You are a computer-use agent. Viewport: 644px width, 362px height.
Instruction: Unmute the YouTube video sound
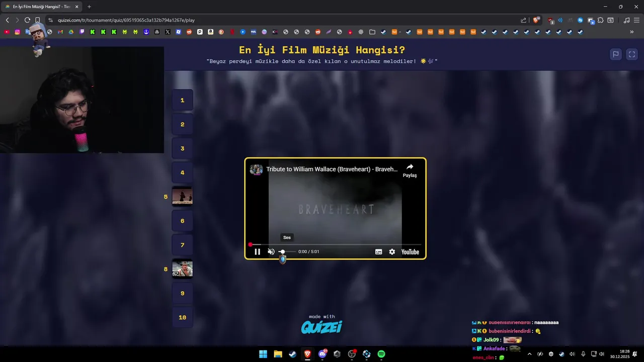pyautogui.click(x=271, y=252)
